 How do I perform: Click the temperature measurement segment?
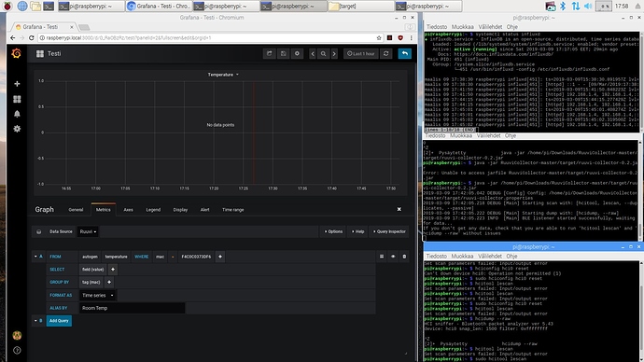(117, 257)
